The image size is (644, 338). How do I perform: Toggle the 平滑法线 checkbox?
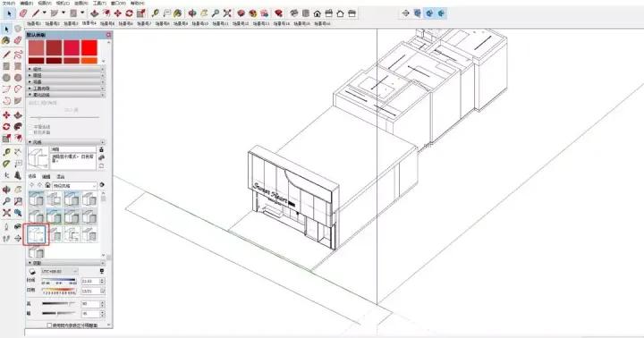(x=30, y=127)
